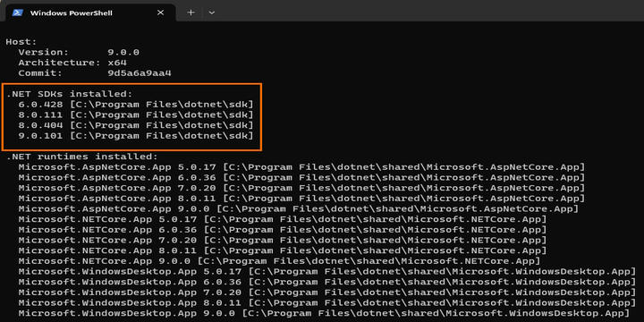Click the PowerShell icon in the tab
The image size is (644, 322).
pos(17,13)
